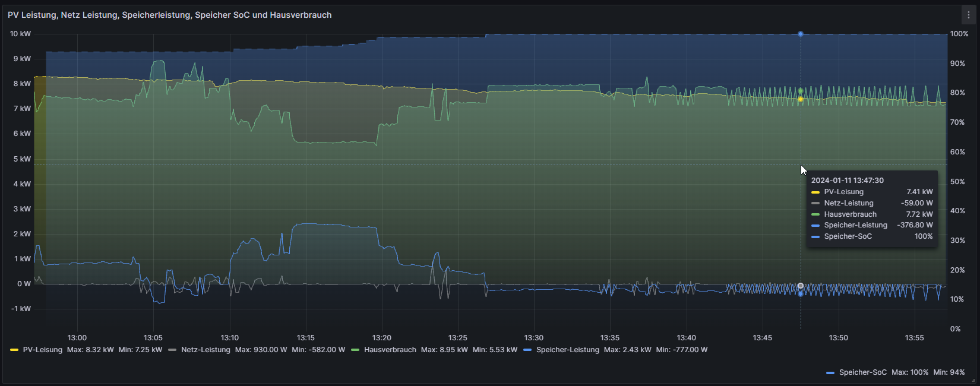
Task: Toggle the PV-Leisung series in the legend
Action: (x=42, y=350)
